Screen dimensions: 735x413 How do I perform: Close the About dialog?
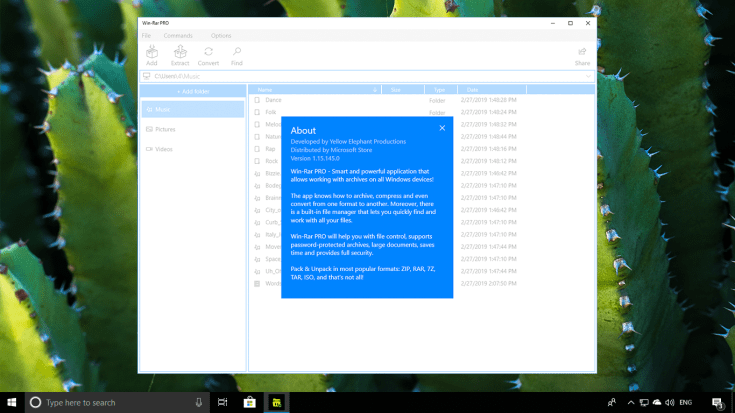(442, 128)
